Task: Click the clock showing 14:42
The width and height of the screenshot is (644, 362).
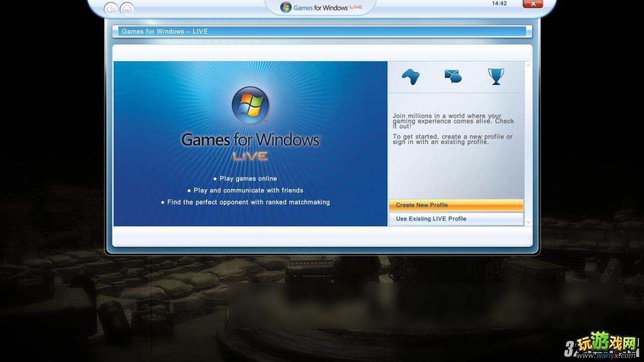Action: [499, 4]
